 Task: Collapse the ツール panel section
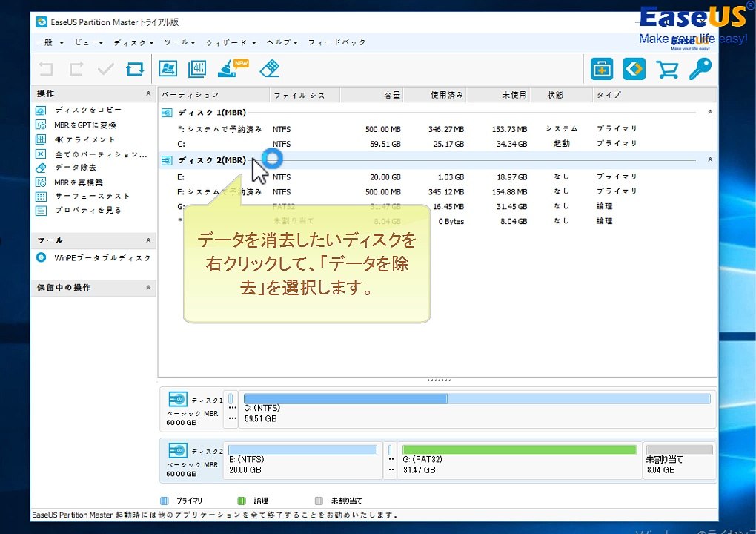148,240
